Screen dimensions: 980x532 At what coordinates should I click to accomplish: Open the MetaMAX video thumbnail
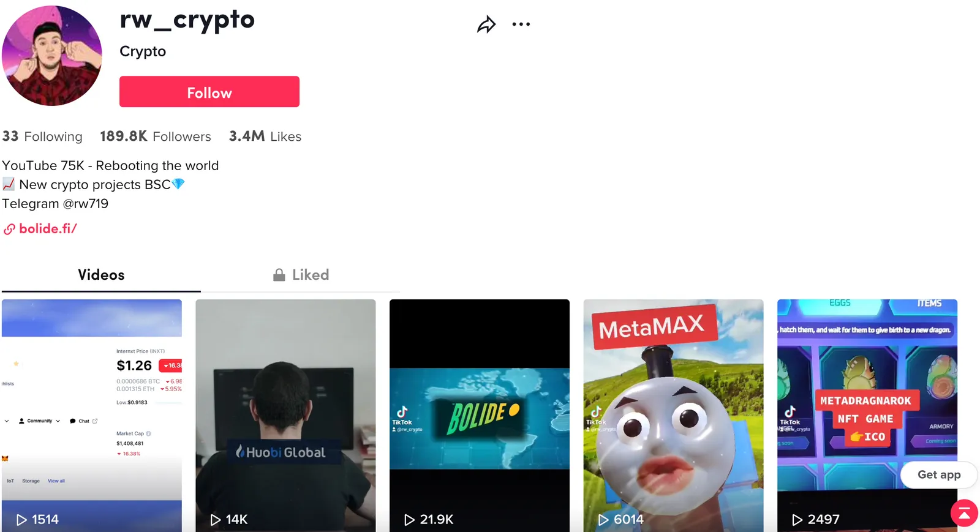(x=673, y=415)
